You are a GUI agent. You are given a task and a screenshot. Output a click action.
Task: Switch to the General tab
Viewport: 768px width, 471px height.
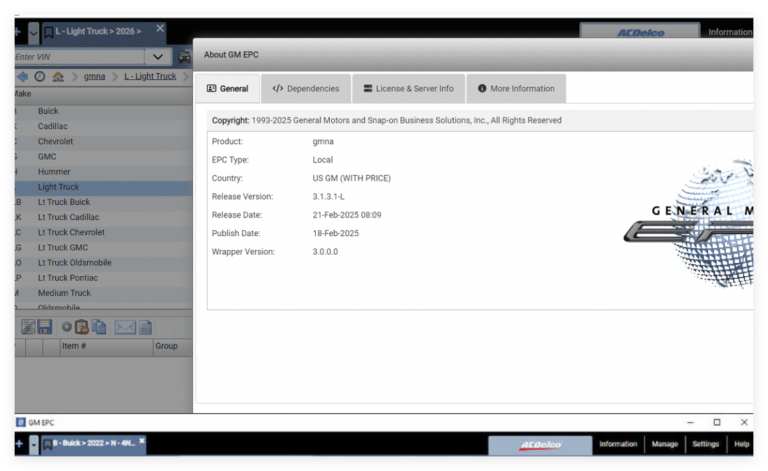click(228, 89)
